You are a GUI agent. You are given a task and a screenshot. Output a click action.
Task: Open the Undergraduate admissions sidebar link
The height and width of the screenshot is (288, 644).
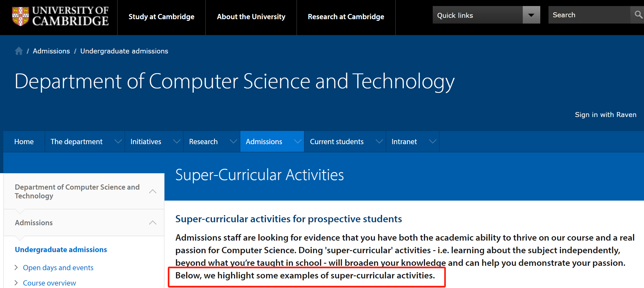[61, 250]
